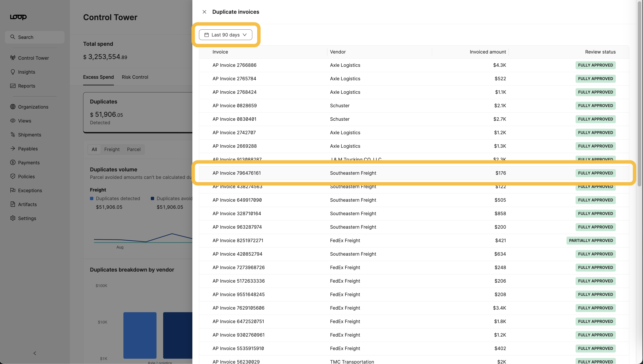The width and height of the screenshot is (643, 364).
Task: Click the PARTIALLY APPROVED status badge
Action: [591, 241]
